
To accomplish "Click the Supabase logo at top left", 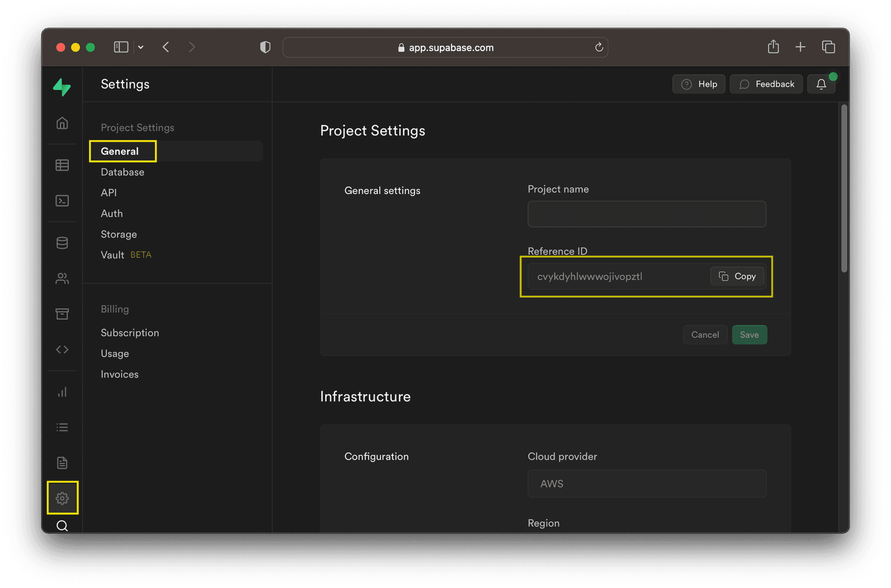I will pyautogui.click(x=62, y=87).
